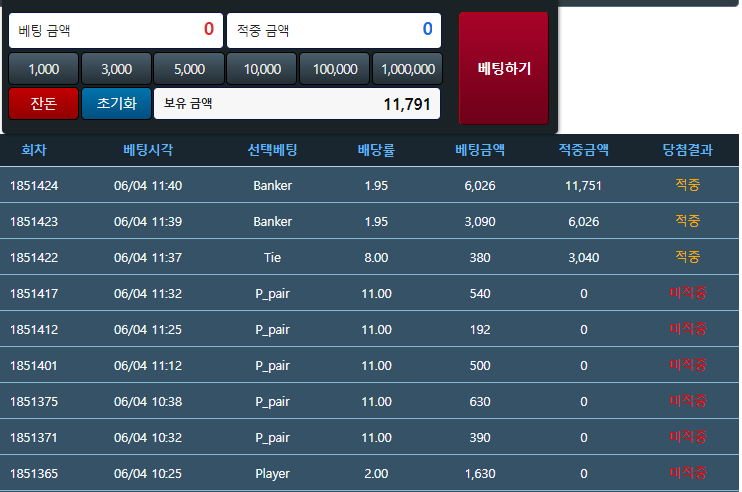The width and height of the screenshot is (742, 492).
Task: Click the 보유 금액 balance field
Action: click(297, 103)
